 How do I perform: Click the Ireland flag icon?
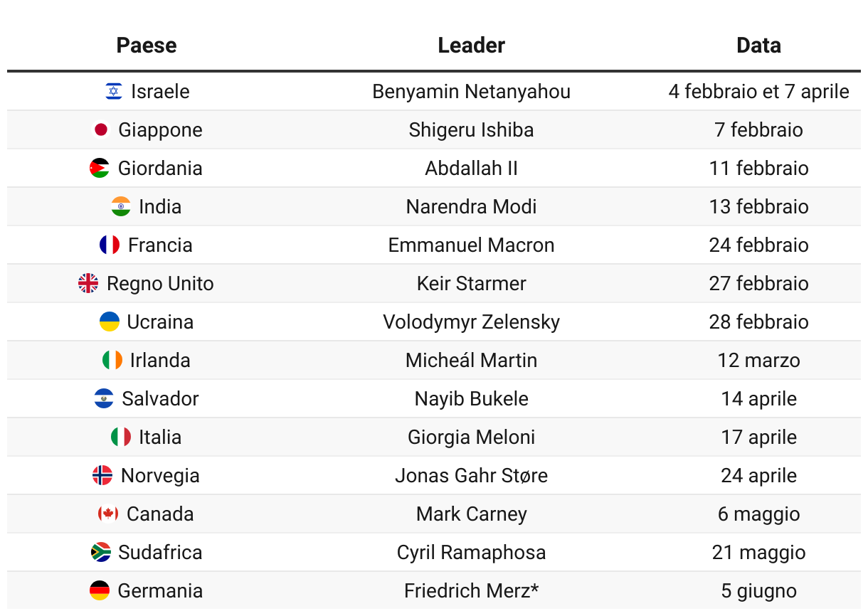(112, 360)
